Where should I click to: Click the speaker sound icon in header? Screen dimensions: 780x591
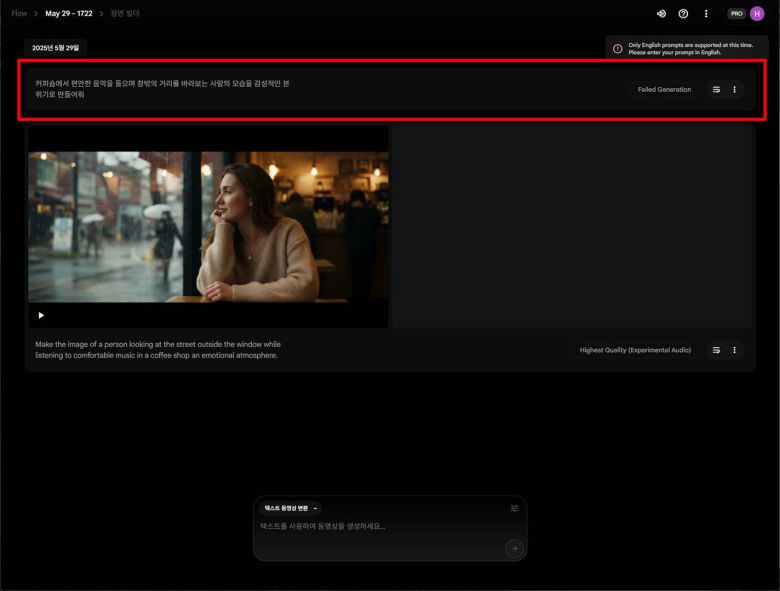661,14
